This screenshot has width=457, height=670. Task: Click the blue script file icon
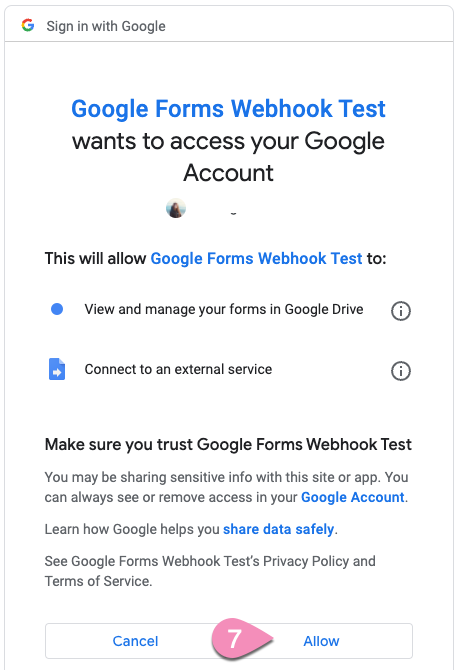tap(57, 369)
